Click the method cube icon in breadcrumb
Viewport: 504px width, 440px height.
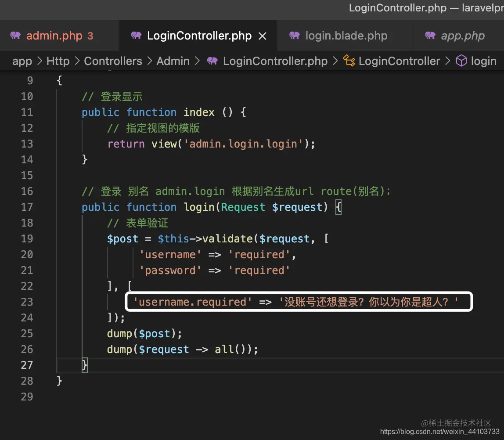tap(461, 61)
